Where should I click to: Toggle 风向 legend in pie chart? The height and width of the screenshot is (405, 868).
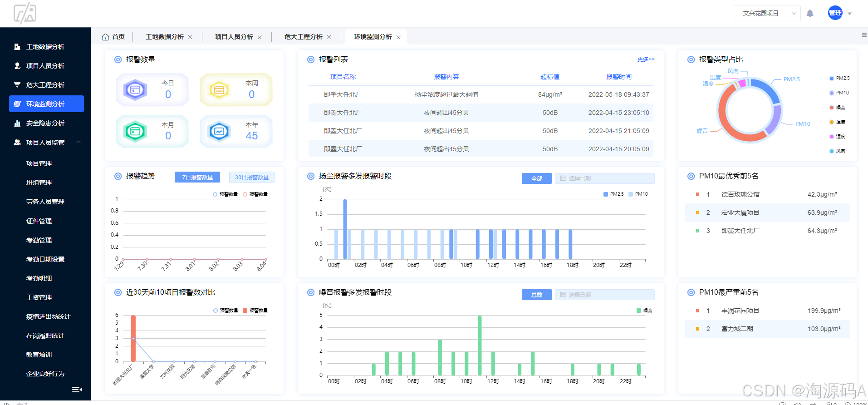pos(837,151)
